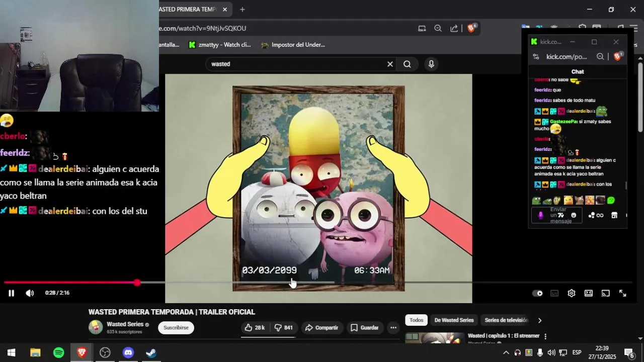This screenshot has width=644, height=362.
Task: Enter fullscreen video mode
Action: (x=623, y=294)
